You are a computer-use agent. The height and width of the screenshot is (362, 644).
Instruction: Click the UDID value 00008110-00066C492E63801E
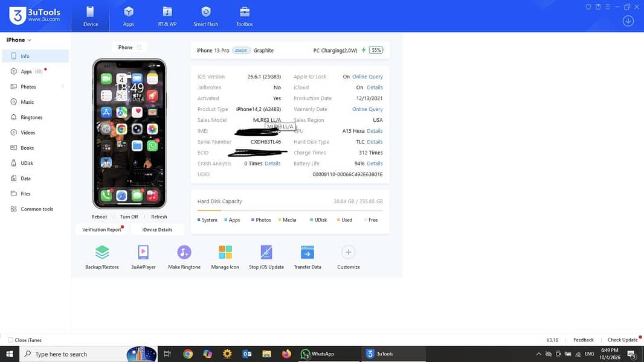347,174
